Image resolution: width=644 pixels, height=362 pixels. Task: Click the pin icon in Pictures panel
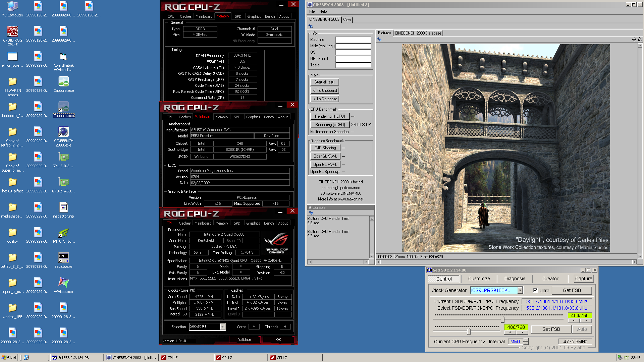(379, 40)
